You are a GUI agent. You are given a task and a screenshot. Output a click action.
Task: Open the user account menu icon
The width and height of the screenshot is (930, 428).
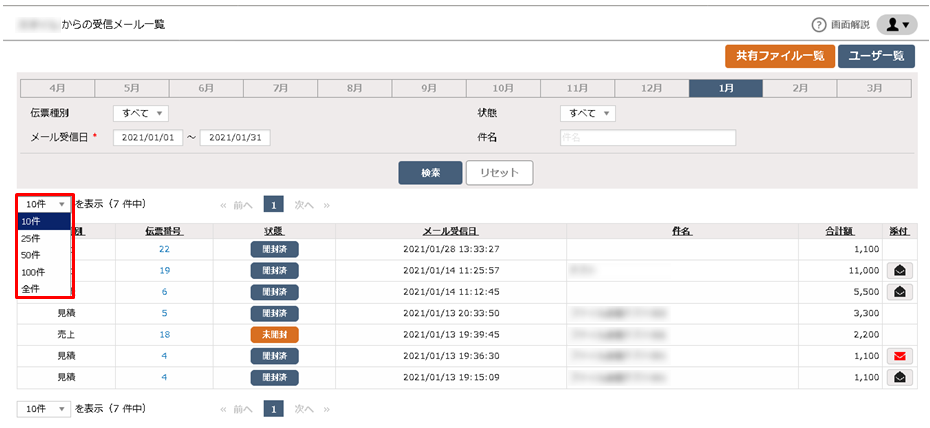896,25
